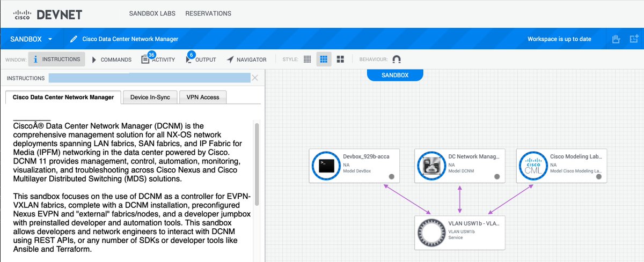Click Workspace is up to date status
Viewport: 644px width, 262px height.
point(559,39)
